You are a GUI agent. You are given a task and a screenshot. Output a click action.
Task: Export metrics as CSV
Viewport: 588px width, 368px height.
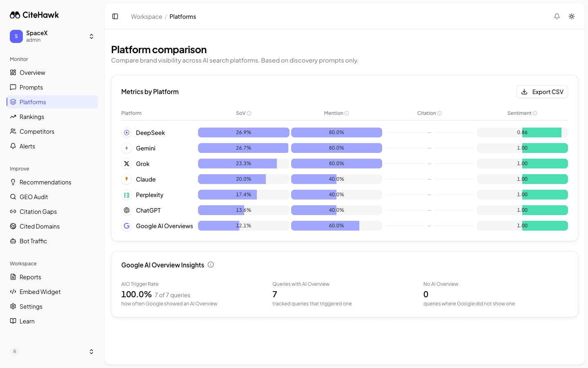coord(542,92)
